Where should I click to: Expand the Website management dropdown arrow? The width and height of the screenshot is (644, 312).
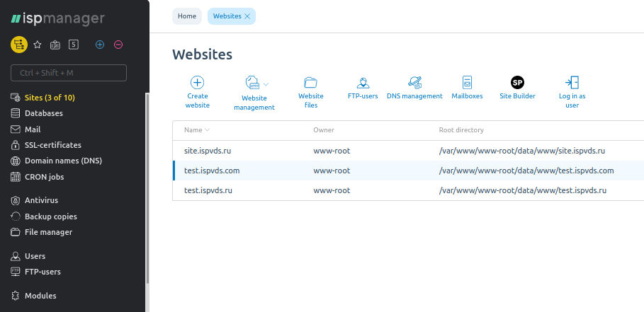coord(266,84)
